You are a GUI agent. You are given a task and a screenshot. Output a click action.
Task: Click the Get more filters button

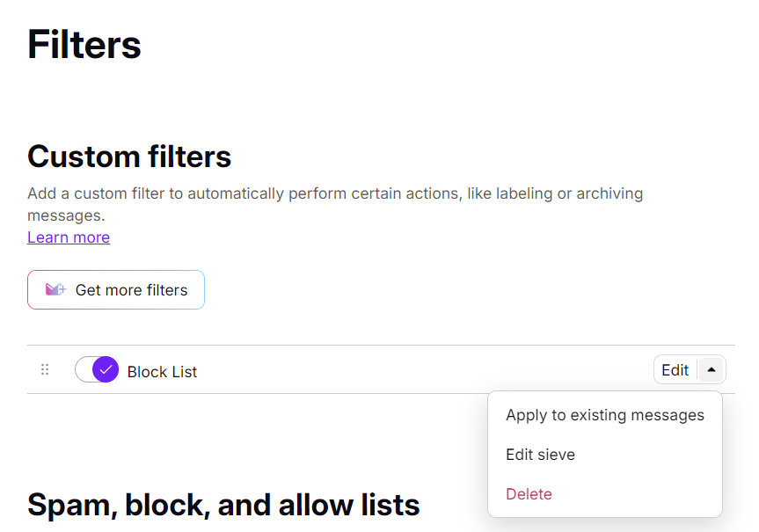click(115, 289)
